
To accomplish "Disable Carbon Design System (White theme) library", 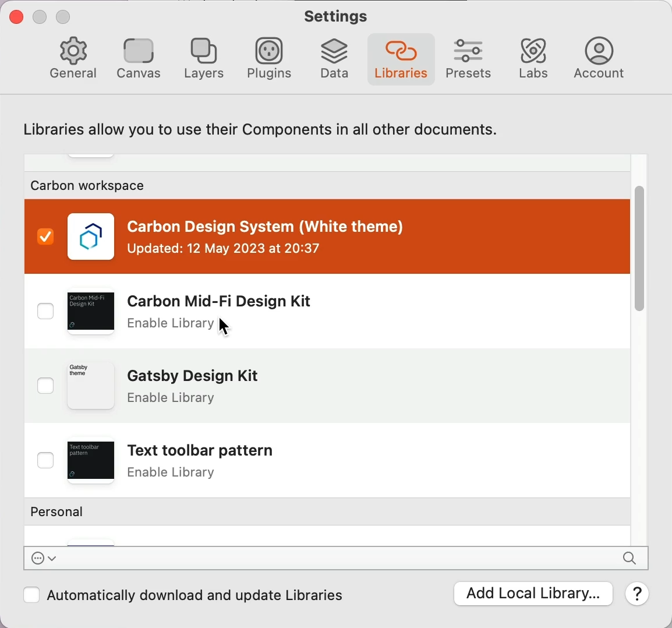I will coord(45,237).
